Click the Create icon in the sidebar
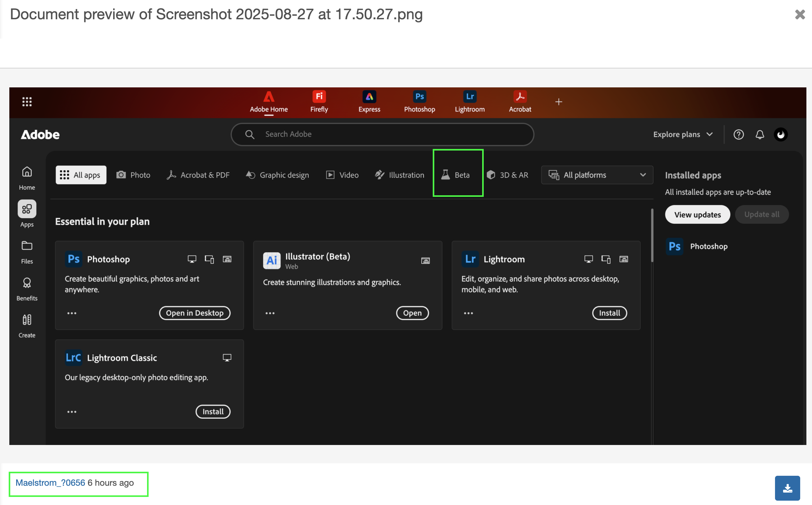This screenshot has height=505, width=812. point(27,325)
